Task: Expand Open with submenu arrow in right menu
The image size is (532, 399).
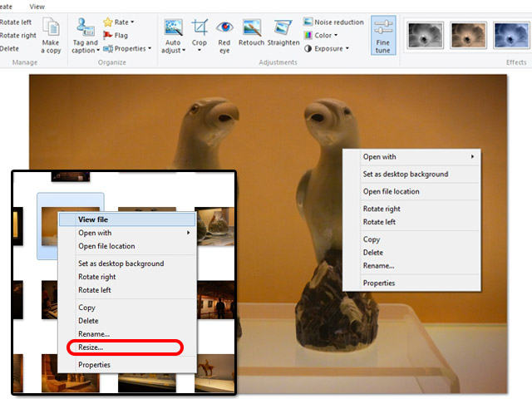Action: (x=472, y=157)
